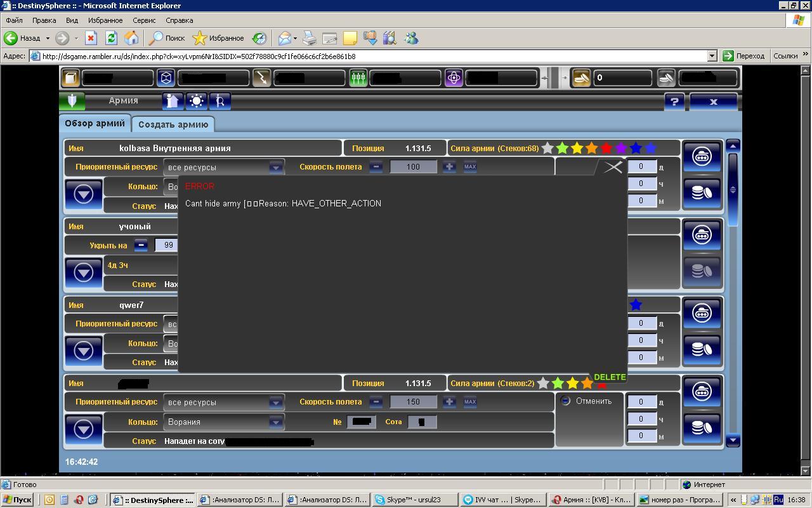Click the purple crosshair resource icon
Image resolution: width=812 pixels, height=508 pixels.
[x=454, y=78]
